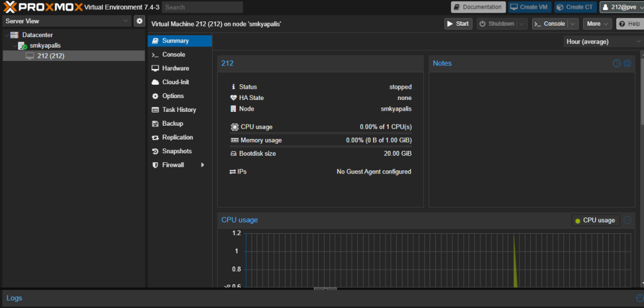This screenshot has width=644, height=308.
Task: Open the CPU usage chart options icon
Action: pos(627,220)
